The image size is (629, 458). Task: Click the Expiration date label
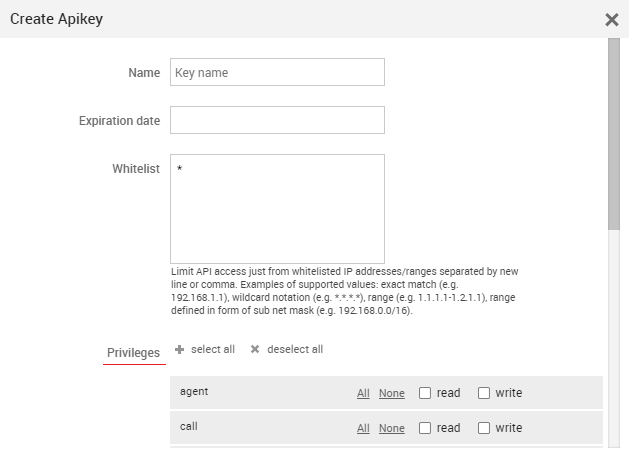(119, 121)
